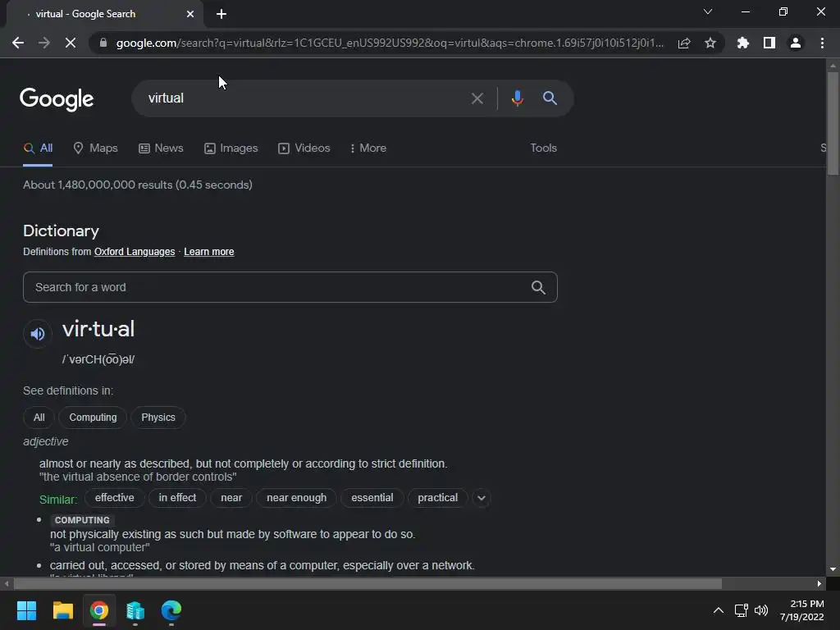The height and width of the screenshot is (630, 840).
Task: Open Chrome's three-dot menu
Action: (x=822, y=43)
